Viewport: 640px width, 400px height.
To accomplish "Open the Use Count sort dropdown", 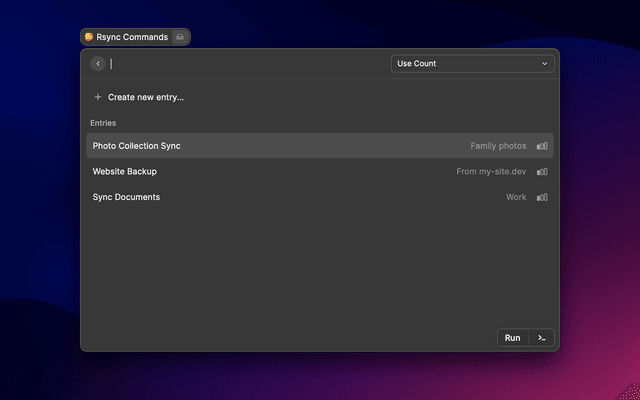I will pyautogui.click(x=472, y=64).
